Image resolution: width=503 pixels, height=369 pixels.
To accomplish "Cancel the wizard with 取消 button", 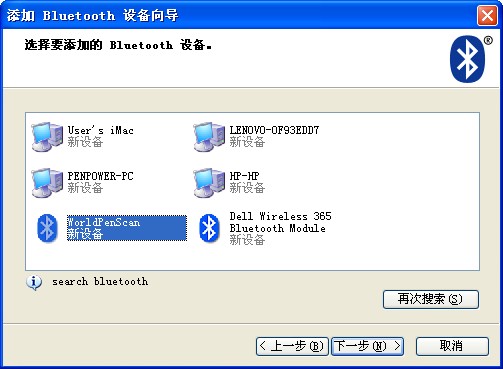I will [452, 346].
